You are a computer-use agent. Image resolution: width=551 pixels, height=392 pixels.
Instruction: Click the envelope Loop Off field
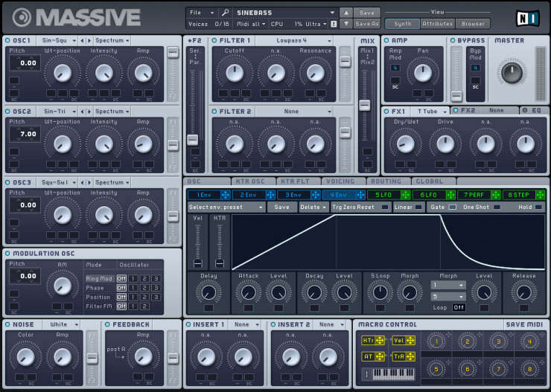pos(459,308)
